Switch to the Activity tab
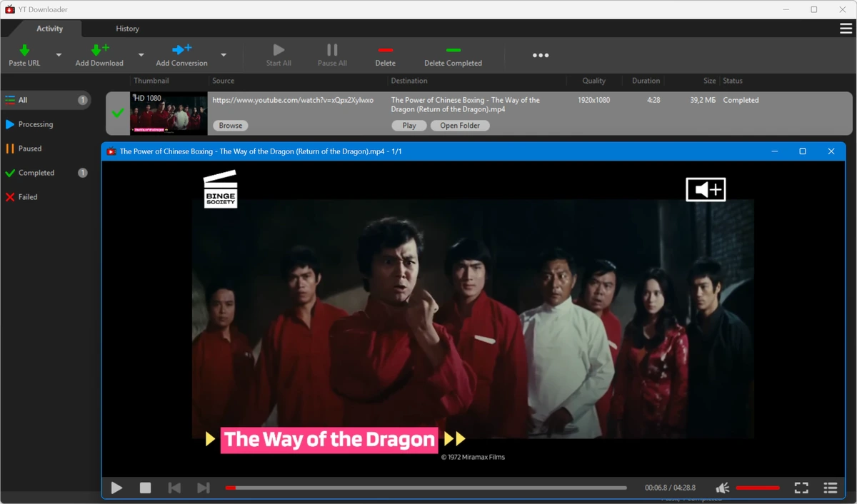 (x=50, y=29)
